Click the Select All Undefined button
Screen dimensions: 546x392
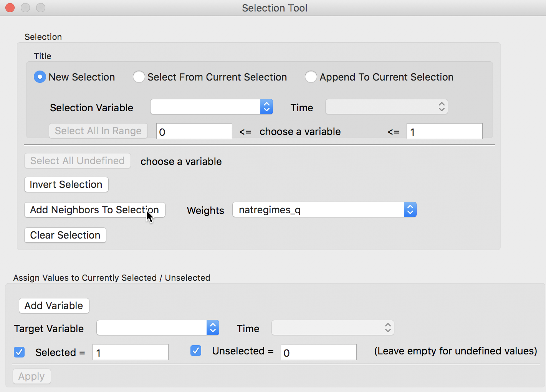coord(78,161)
